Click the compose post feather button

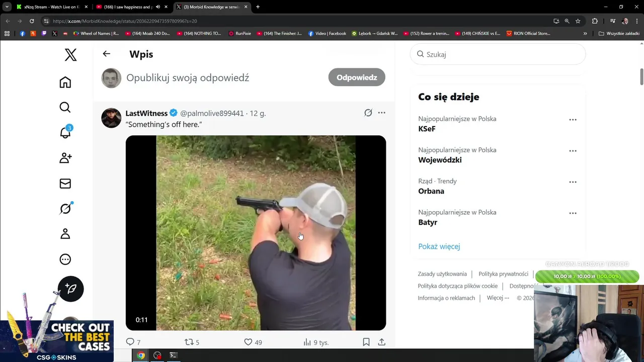71,289
